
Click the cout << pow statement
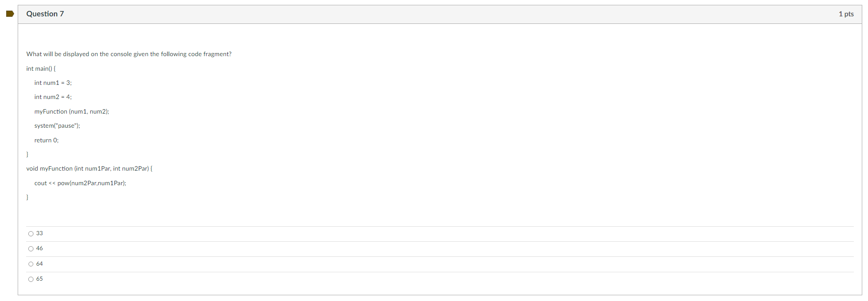[80, 183]
